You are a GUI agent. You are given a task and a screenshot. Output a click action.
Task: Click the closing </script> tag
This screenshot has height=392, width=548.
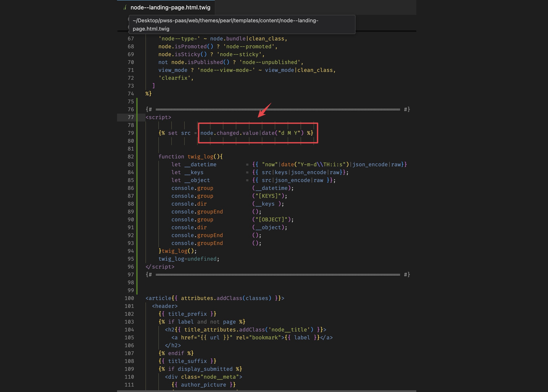pyautogui.click(x=160, y=267)
